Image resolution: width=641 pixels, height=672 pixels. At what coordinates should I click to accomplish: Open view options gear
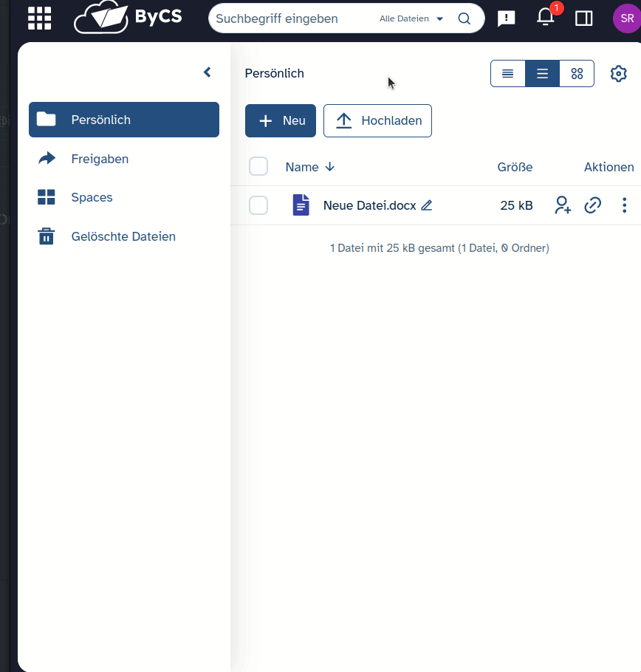(618, 74)
